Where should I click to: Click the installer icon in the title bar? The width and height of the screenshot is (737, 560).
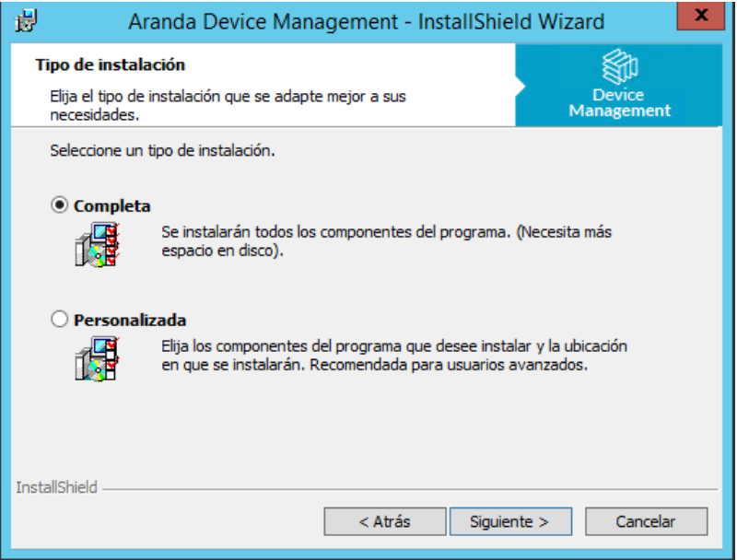click(x=26, y=21)
